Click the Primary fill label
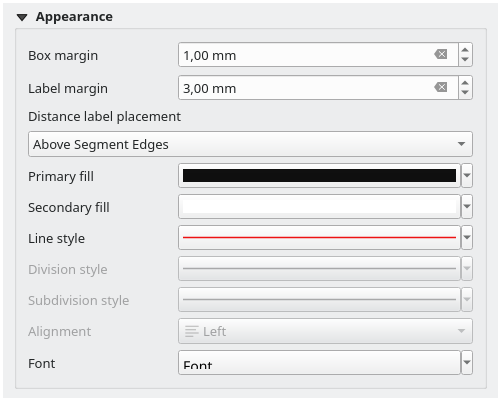Viewport: 501px width, 405px height. click(61, 177)
